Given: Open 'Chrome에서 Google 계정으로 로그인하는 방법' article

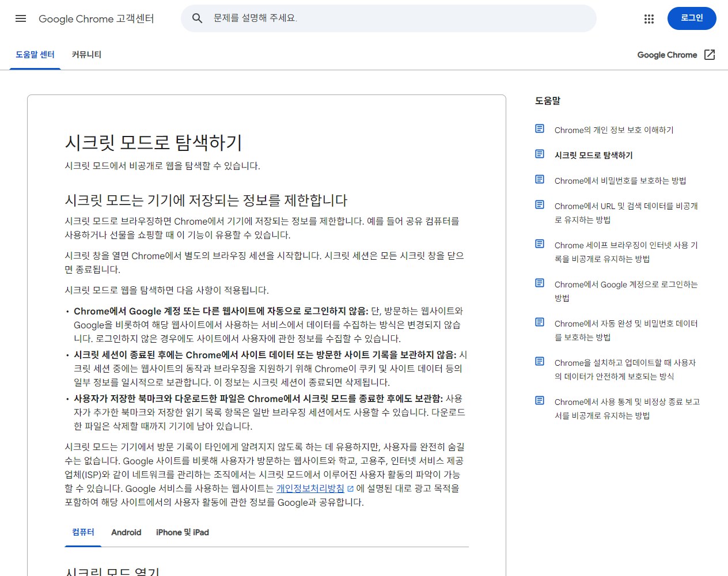Looking at the screenshot, I should coord(626,291).
